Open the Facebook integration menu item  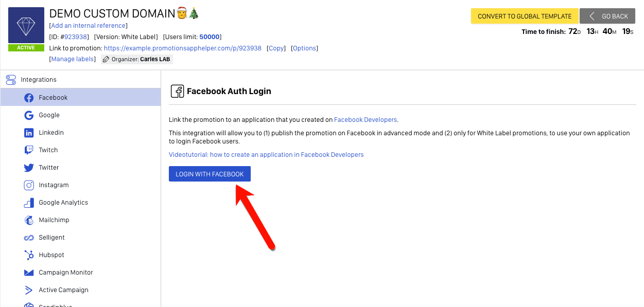coord(81,97)
